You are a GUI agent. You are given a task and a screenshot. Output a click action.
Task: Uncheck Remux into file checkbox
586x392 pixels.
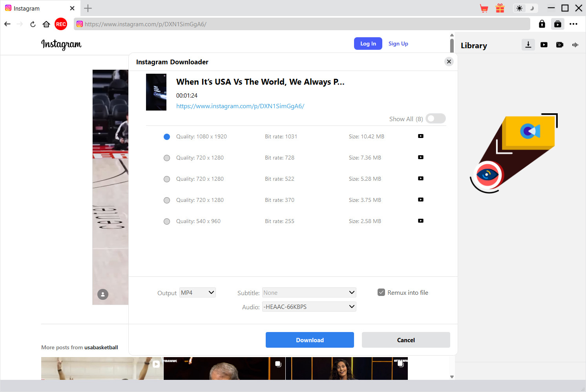(x=381, y=292)
